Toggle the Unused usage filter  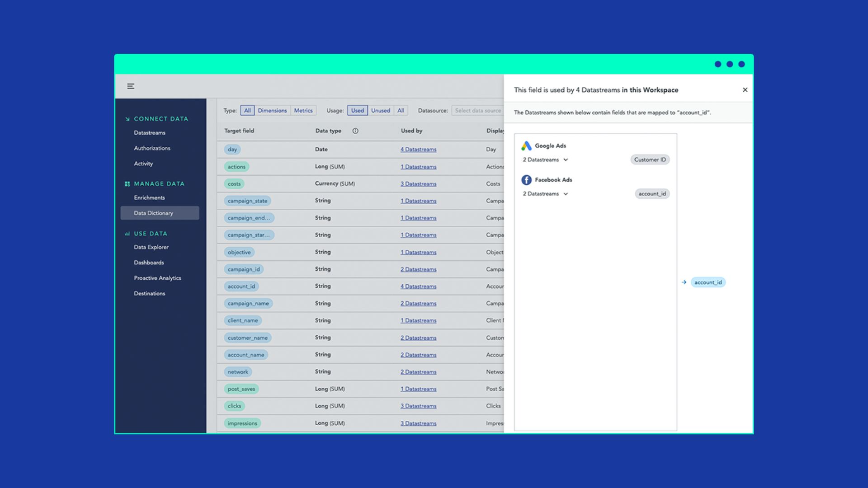click(x=381, y=110)
